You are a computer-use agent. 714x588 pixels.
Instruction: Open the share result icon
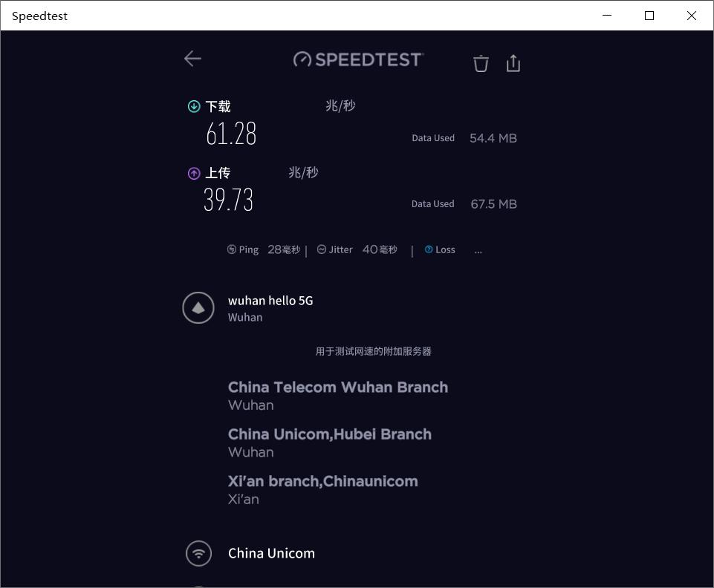point(513,63)
